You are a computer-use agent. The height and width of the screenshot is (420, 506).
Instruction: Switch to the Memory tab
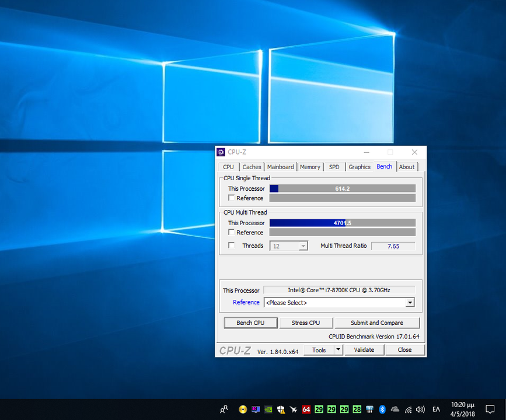click(310, 167)
